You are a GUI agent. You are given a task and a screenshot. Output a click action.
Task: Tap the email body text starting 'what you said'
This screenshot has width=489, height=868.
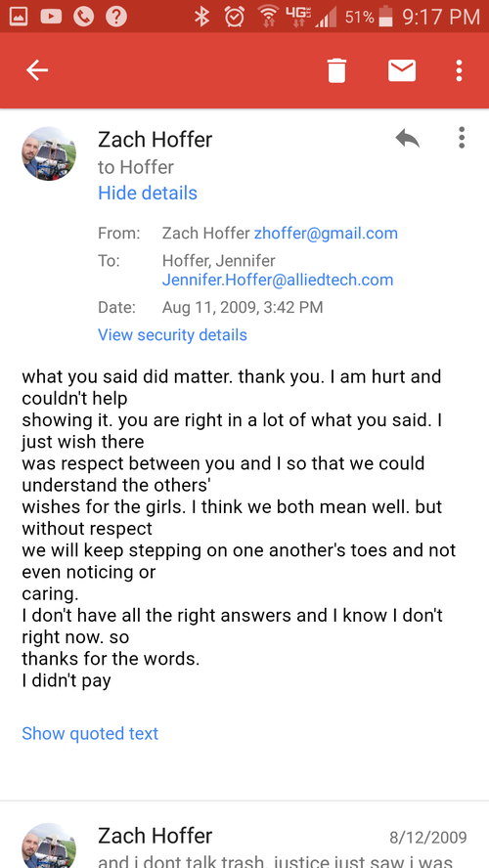[x=240, y=528]
